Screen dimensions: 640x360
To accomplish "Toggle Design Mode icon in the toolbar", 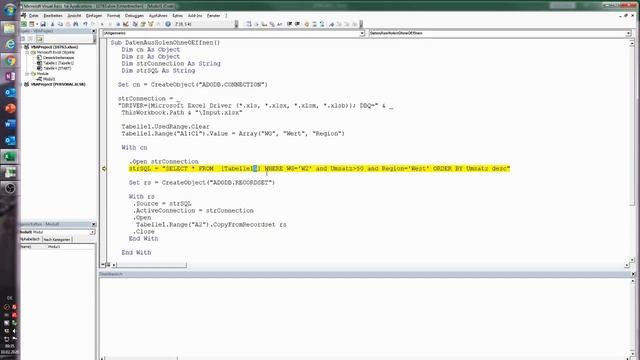I will (x=126, y=24).
